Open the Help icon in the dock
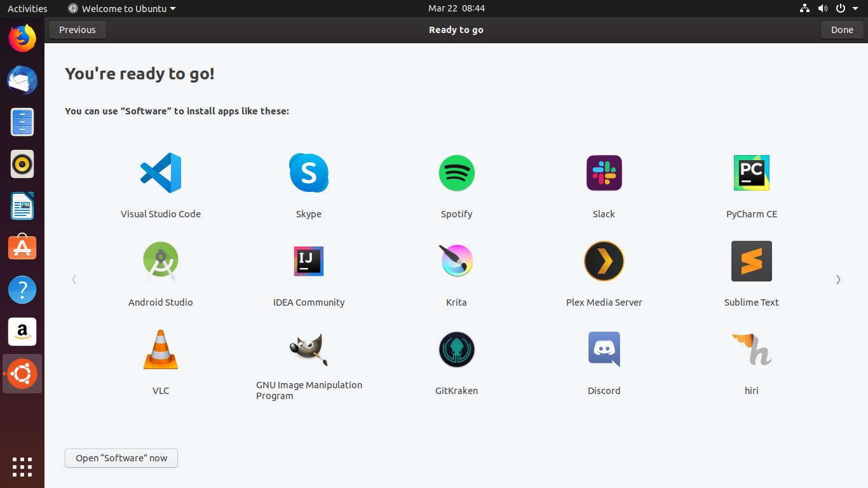This screenshot has height=488, width=868. tap(22, 290)
